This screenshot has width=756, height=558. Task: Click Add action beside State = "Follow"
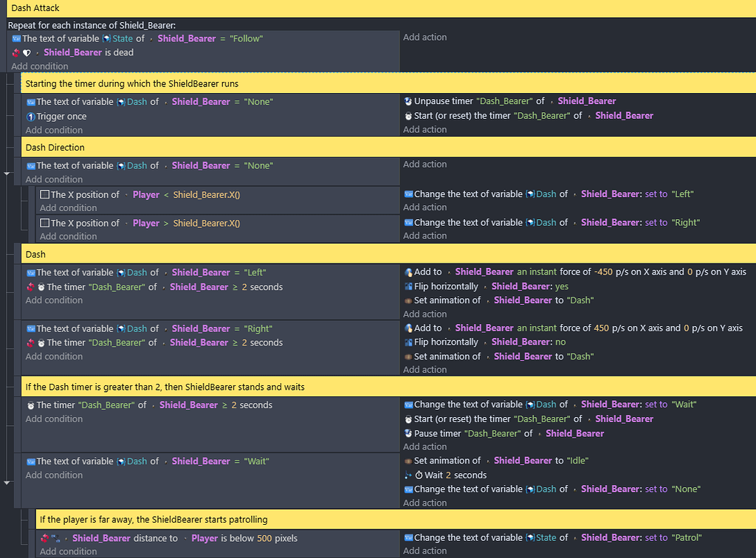click(x=425, y=37)
